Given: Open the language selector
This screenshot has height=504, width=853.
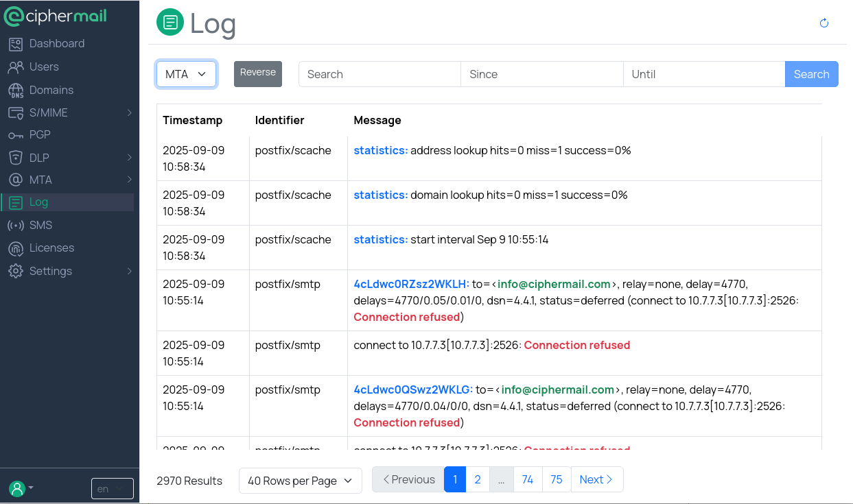Looking at the screenshot, I should (112, 488).
